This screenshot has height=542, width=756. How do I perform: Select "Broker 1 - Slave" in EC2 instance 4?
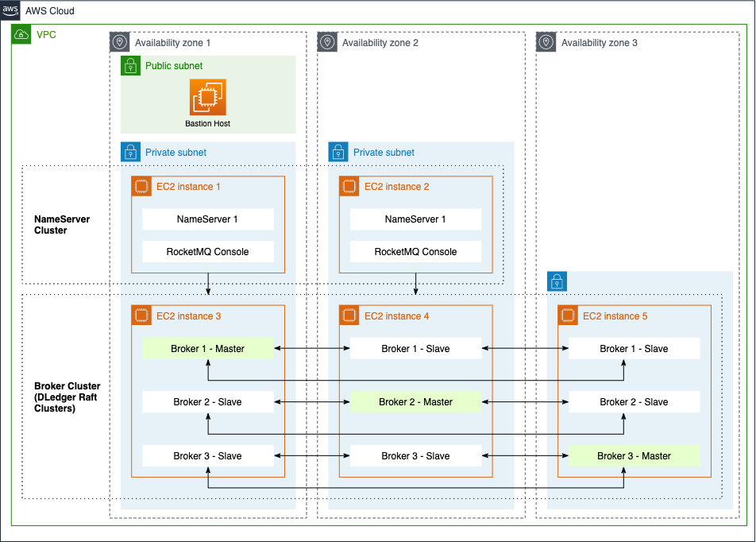[x=415, y=348]
